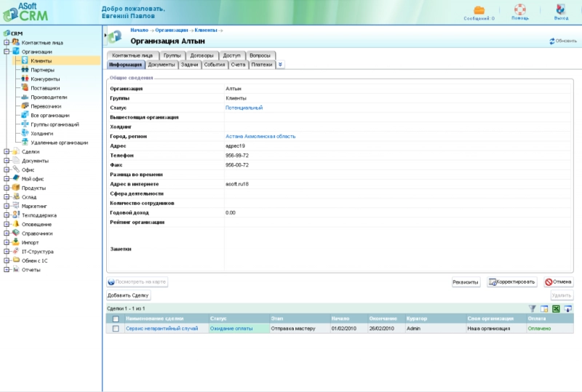Viewport: 582px width, 392px height.
Task: Open the Астана Акмолинская область link
Action: [260, 136]
